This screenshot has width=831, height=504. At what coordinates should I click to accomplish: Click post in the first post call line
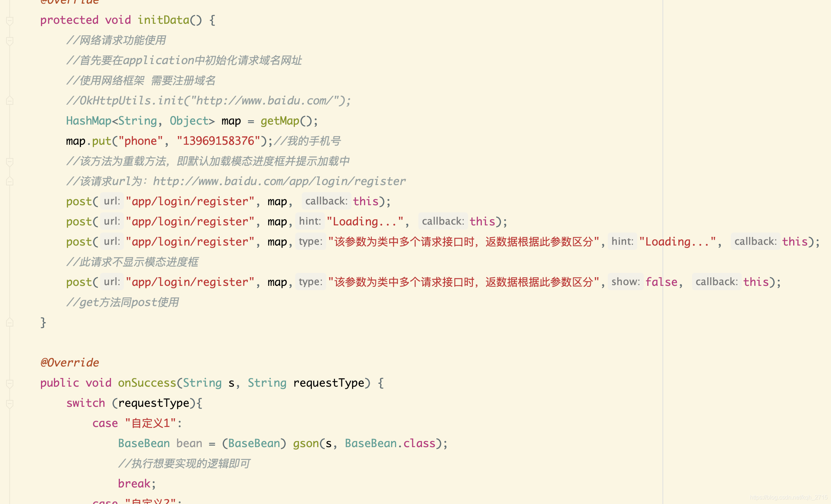pos(79,201)
